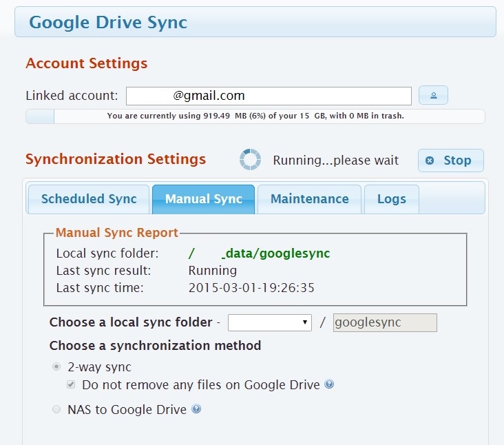Click the googlesync folder name field
504x445 pixels.
click(x=385, y=322)
